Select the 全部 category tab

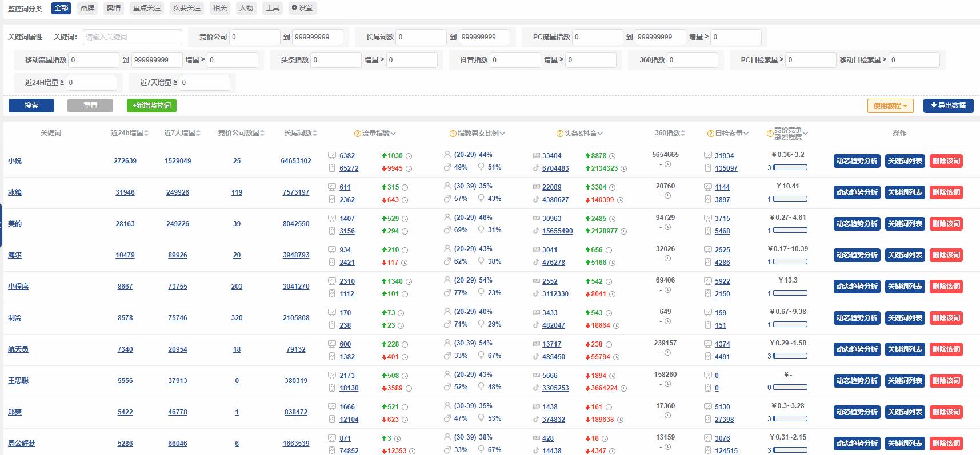[x=61, y=8]
